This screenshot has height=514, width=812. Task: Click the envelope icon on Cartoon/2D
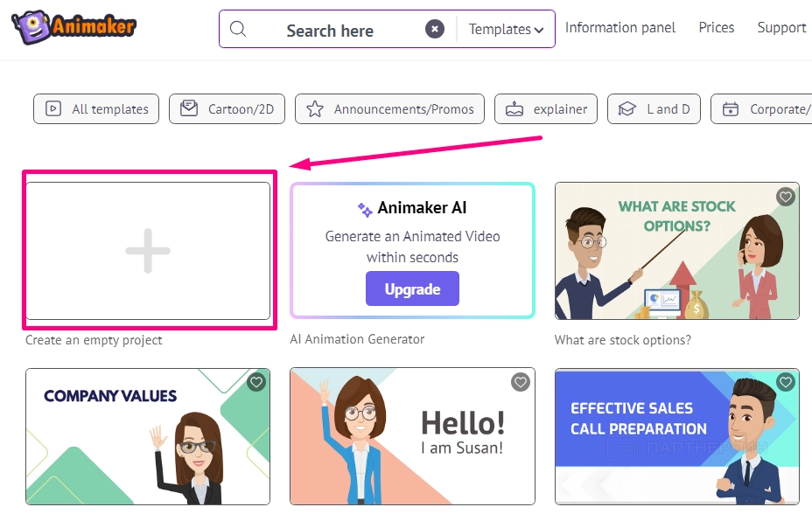coord(189,108)
